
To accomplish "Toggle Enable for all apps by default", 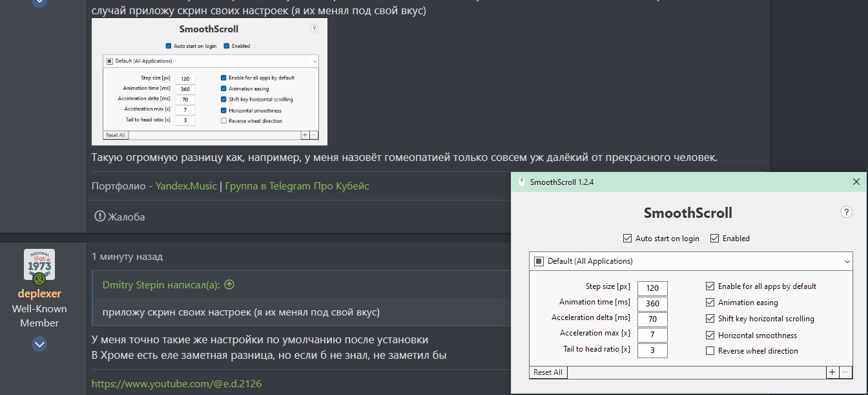I will pos(710,286).
